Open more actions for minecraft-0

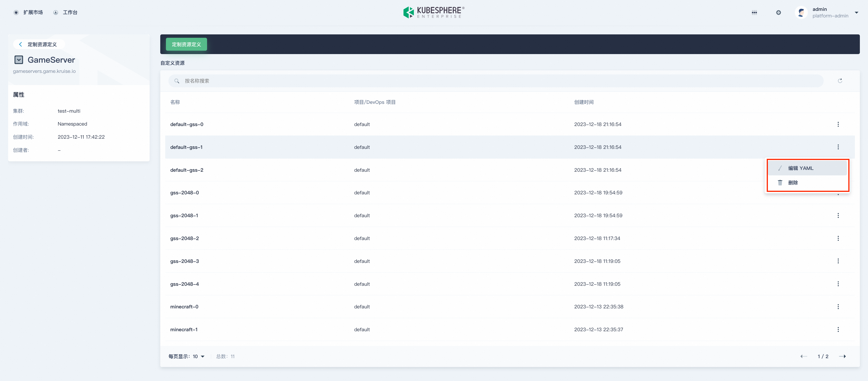click(x=838, y=307)
